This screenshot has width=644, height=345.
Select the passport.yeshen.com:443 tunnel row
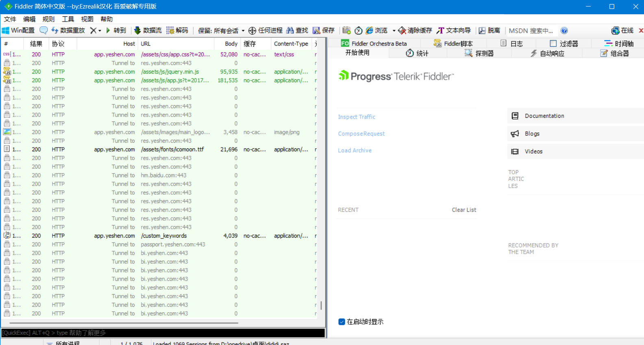pos(159,245)
